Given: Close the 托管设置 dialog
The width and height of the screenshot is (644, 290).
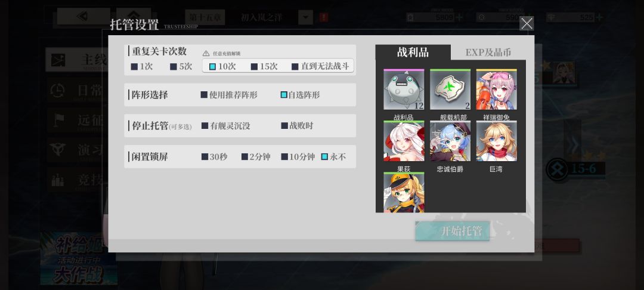Looking at the screenshot, I should (x=527, y=23).
